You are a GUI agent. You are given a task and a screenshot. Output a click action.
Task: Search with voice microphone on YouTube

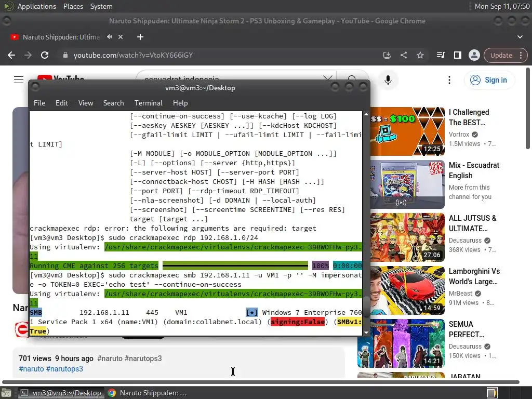point(388,80)
